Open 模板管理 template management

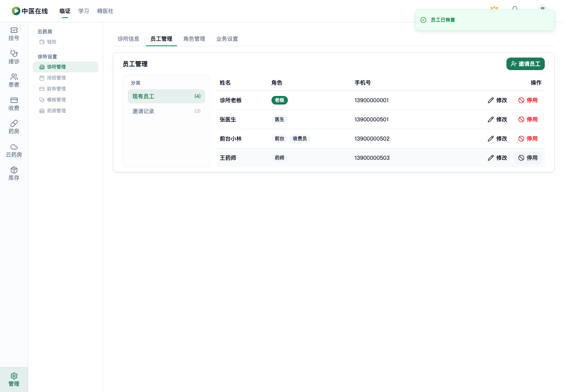[65, 100]
